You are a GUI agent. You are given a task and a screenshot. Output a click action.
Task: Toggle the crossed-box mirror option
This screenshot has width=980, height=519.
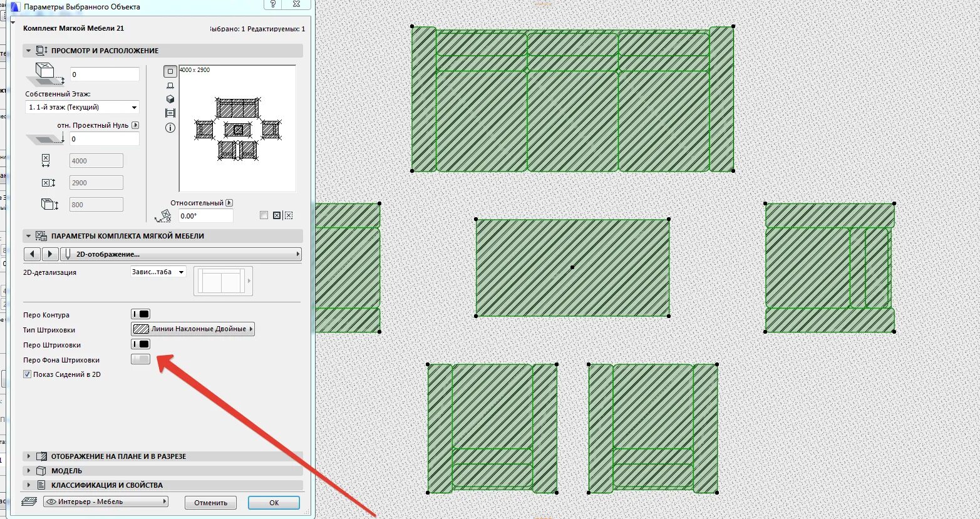pos(276,215)
